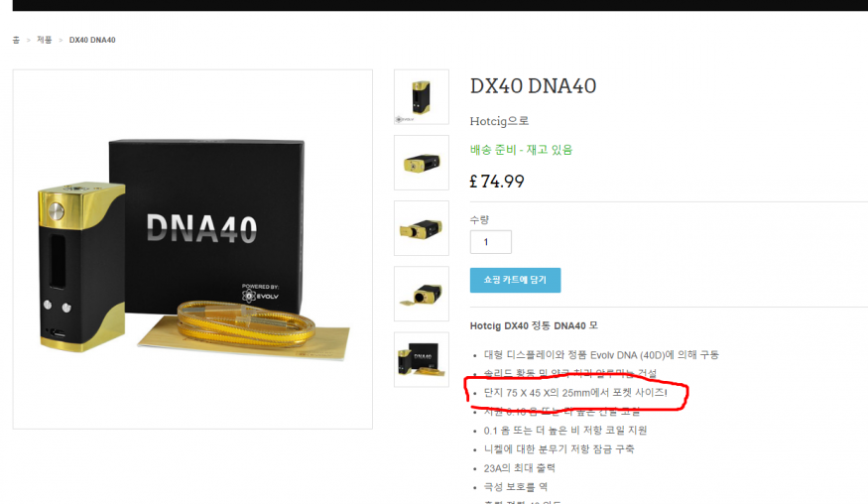Select the fifth thumbnail with DNA40 box
868x504 pixels.
(x=422, y=359)
